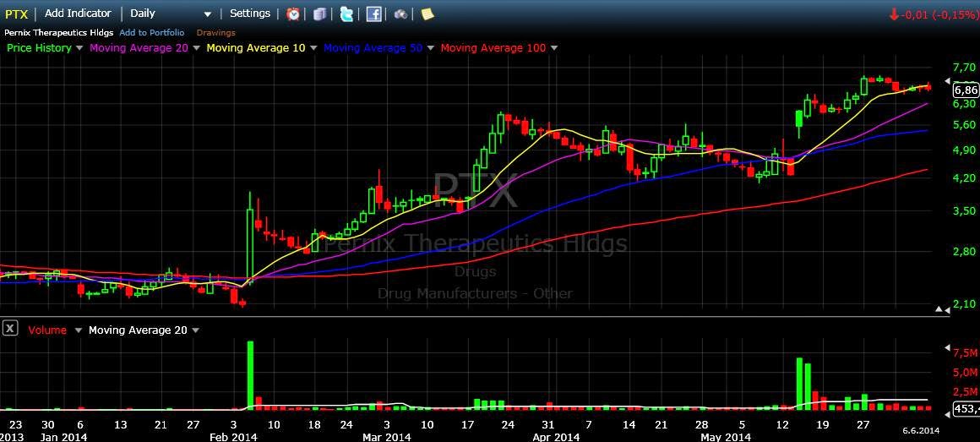The height and width of the screenshot is (442, 980).
Task: Click the red Volume label
Action: (47, 330)
